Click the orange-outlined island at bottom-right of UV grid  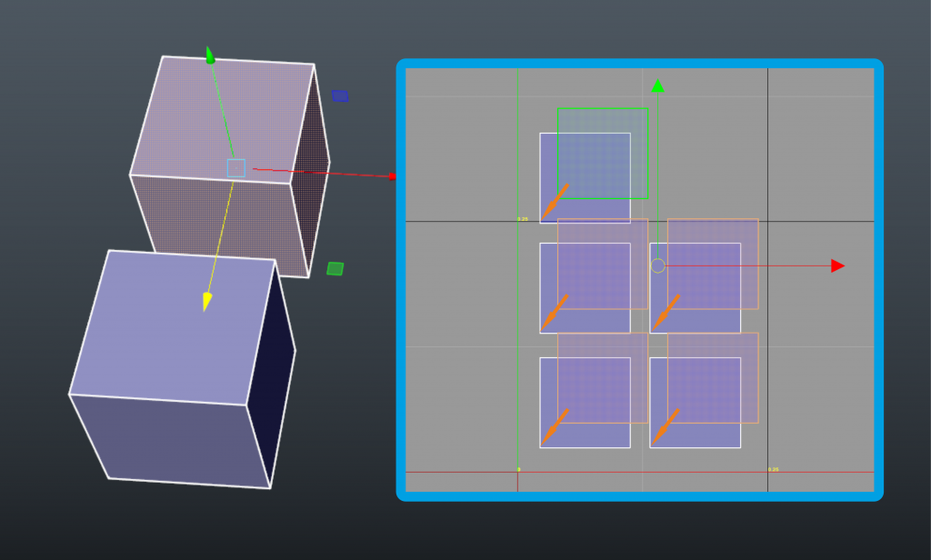tap(713, 377)
